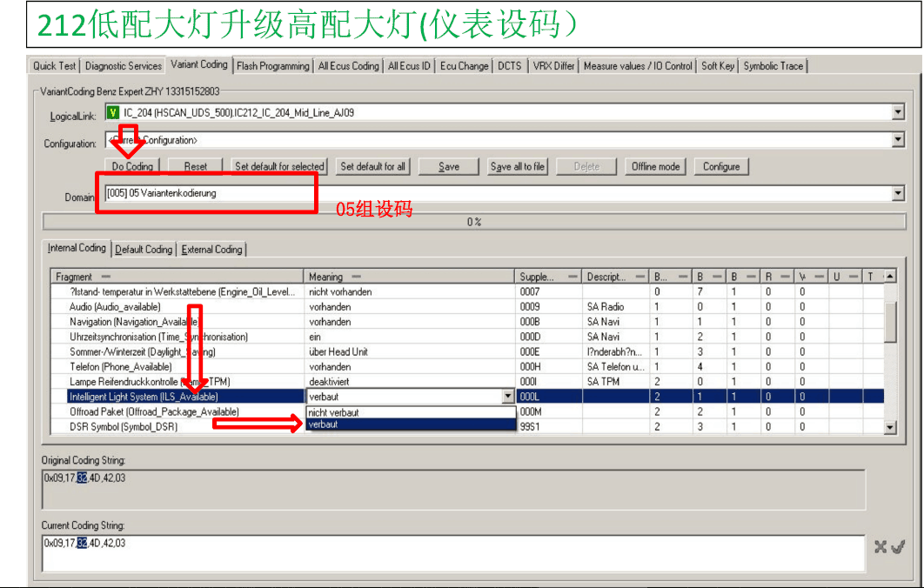Click the Save all to file button
Viewport: 924px width, 588px height.
tap(517, 167)
